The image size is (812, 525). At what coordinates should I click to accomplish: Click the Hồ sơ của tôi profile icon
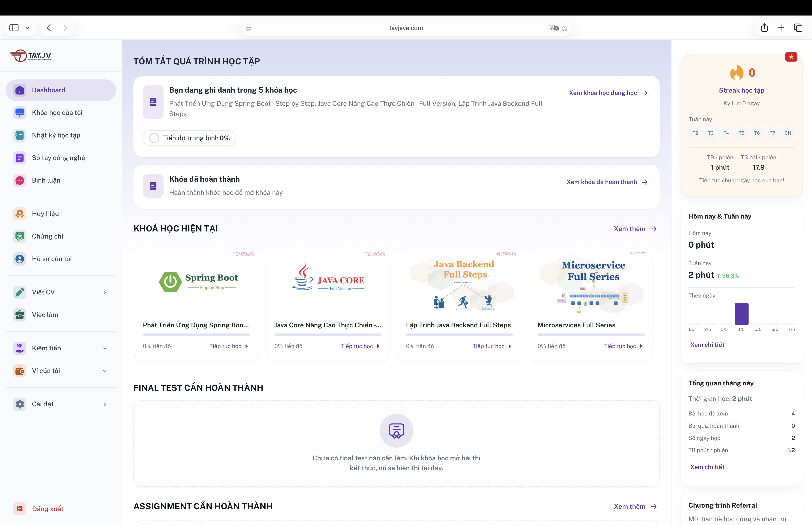pyautogui.click(x=20, y=259)
